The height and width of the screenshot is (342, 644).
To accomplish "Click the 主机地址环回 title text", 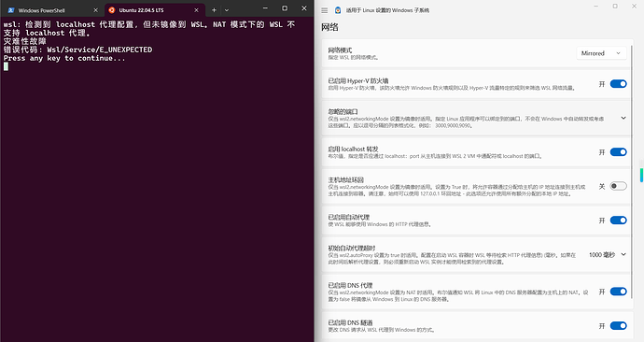I will [346, 180].
